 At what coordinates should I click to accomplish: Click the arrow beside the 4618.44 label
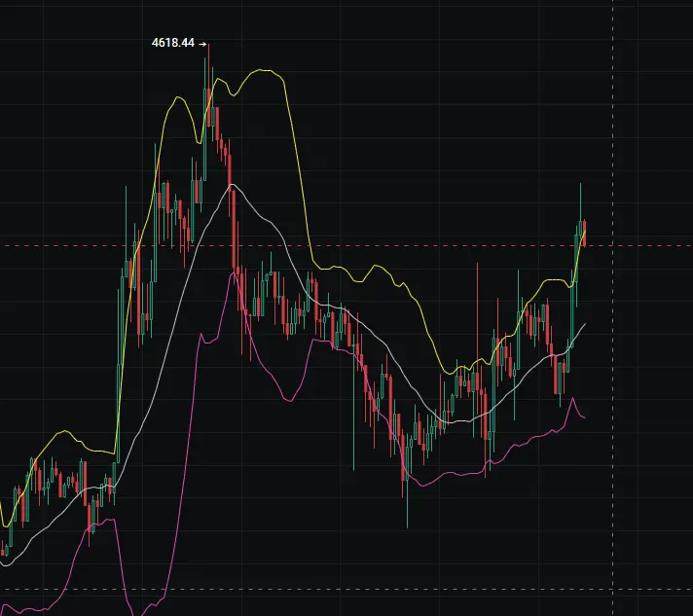pos(202,44)
